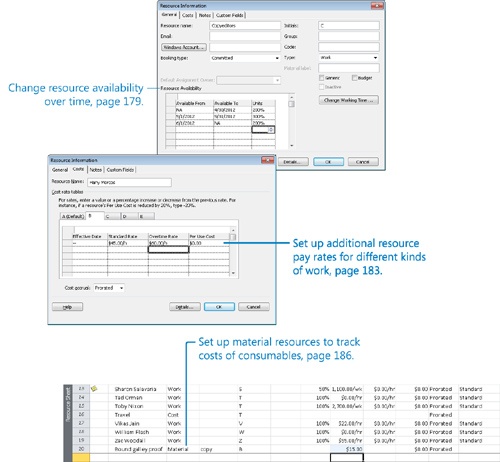Click the Windows Account button
Viewport: 500px width, 462px height.
184,47
